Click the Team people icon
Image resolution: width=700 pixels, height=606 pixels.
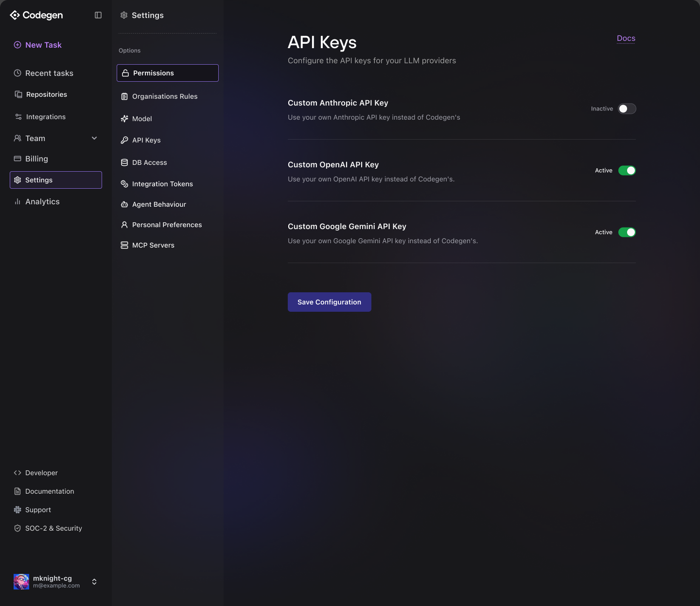pyautogui.click(x=17, y=138)
